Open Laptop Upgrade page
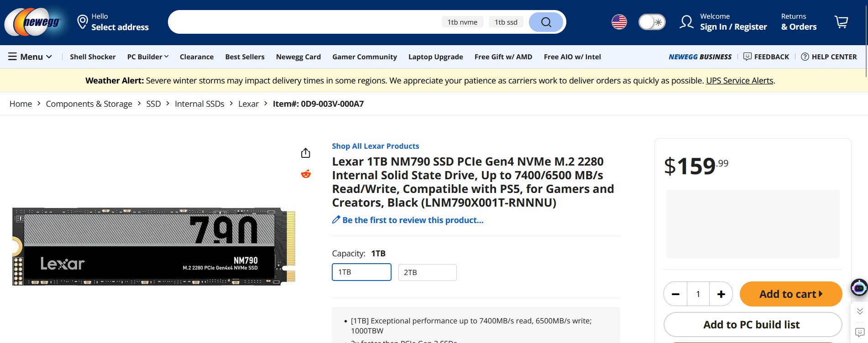 (436, 57)
